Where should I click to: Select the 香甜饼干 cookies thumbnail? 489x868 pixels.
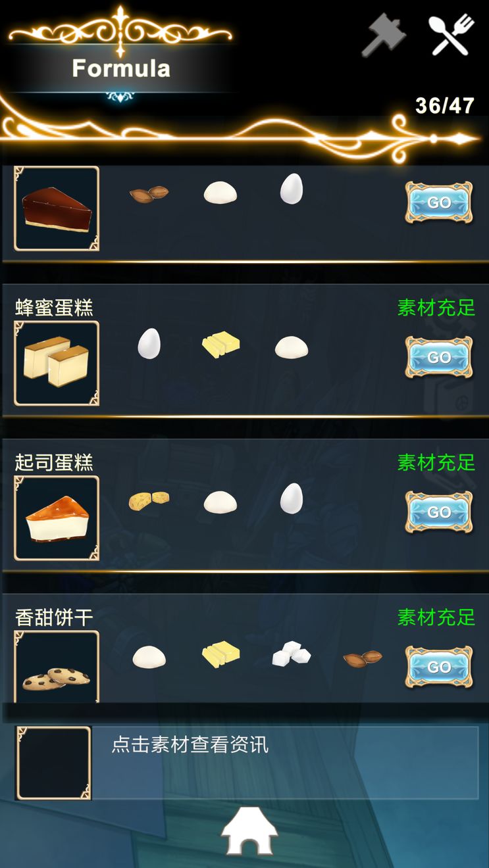[x=57, y=667]
